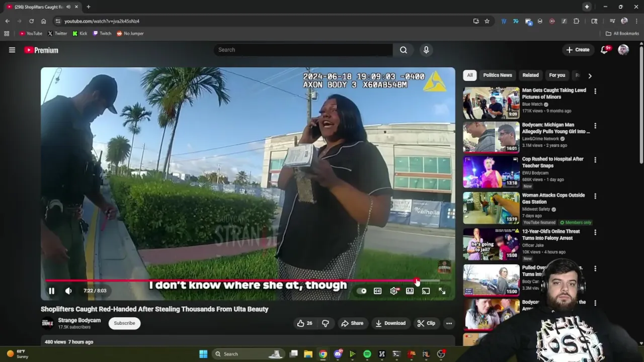The height and width of the screenshot is (362, 644).
Task: Cast video using Play on TV icon
Action: tap(426, 291)
